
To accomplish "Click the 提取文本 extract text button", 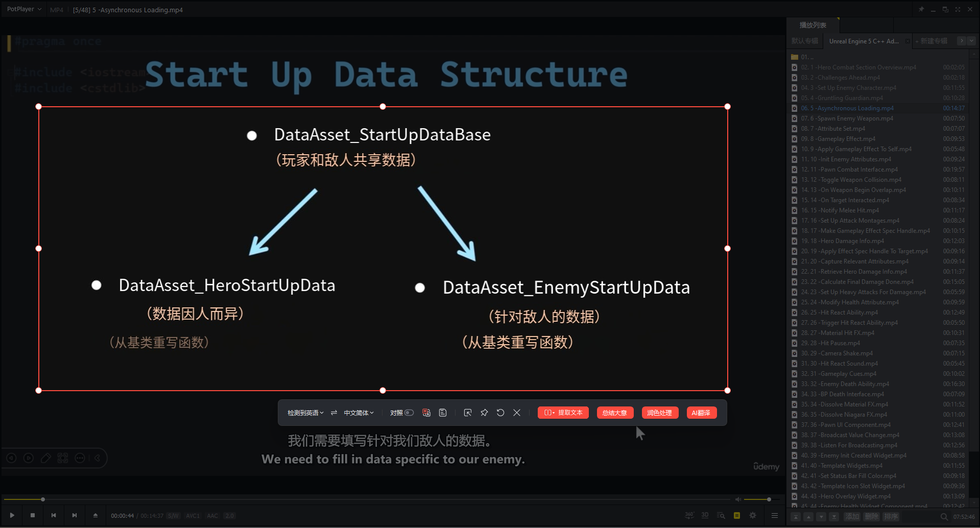I will pos(563,413).
